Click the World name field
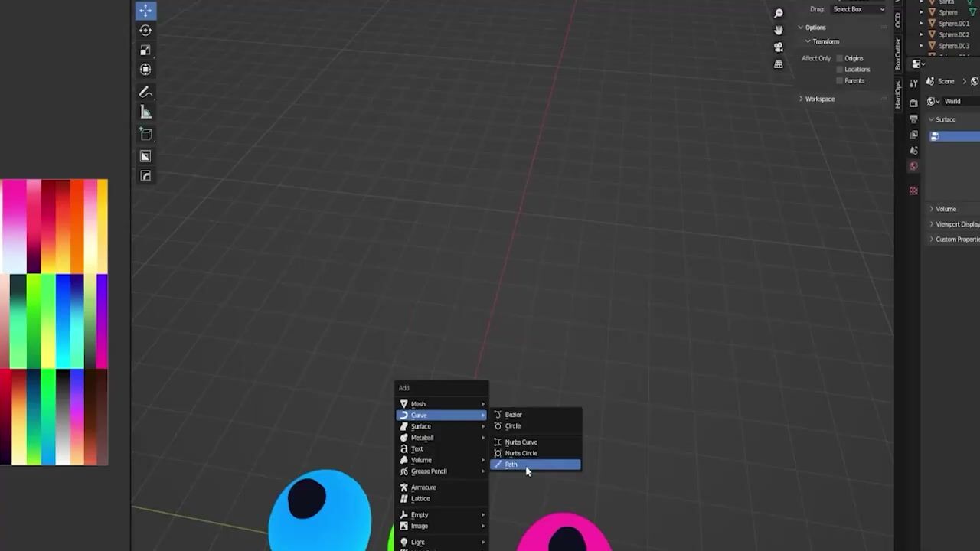 (962, 101)
